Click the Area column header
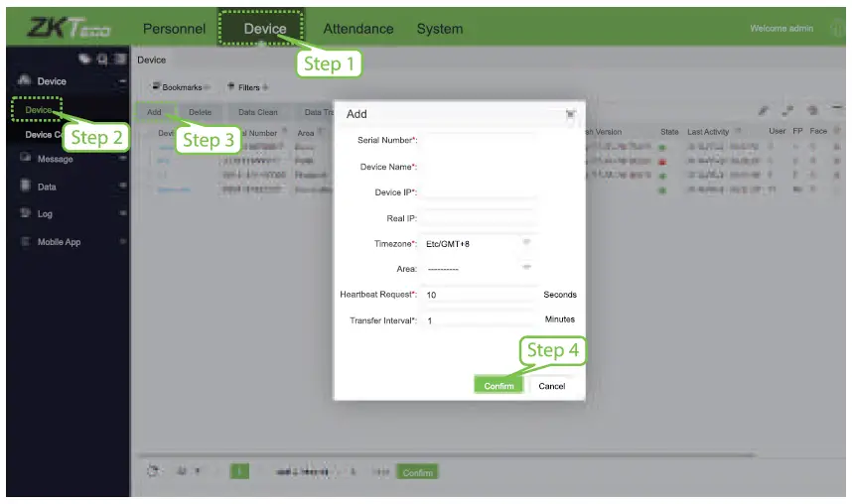 click(x=306, y=133)
